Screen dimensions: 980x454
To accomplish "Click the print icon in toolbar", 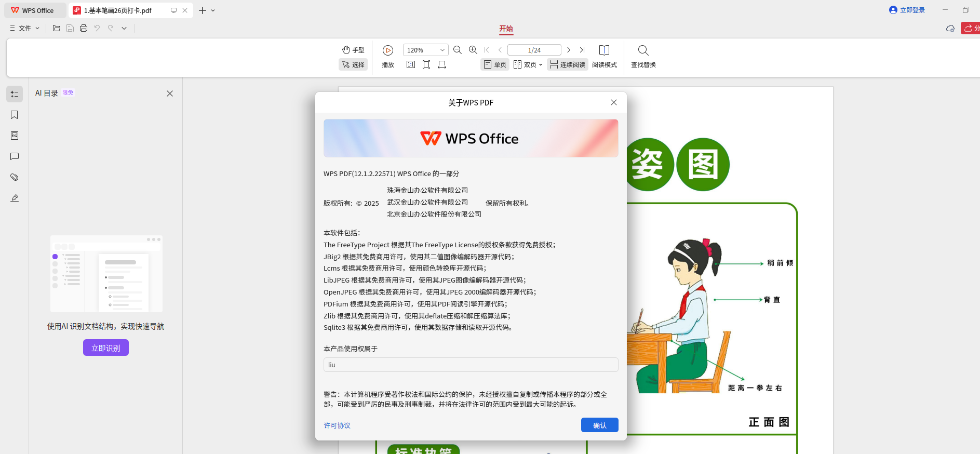I will [84, 28].
